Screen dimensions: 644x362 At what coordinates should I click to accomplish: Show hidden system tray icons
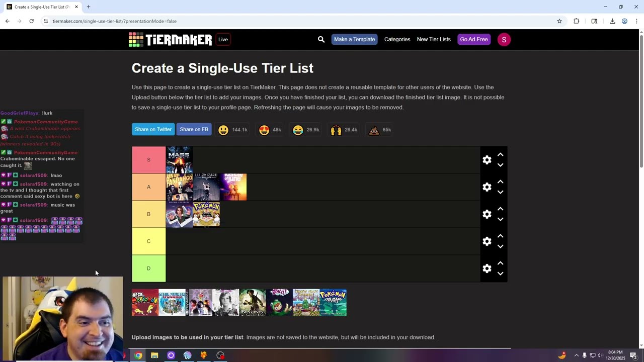(577, 355)
